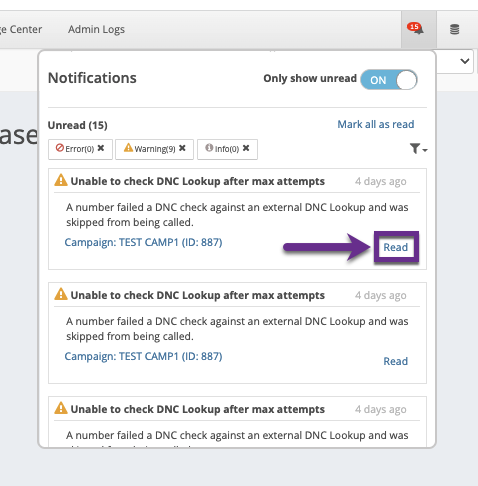Mark first notification as Read

(x=396, y=247)
